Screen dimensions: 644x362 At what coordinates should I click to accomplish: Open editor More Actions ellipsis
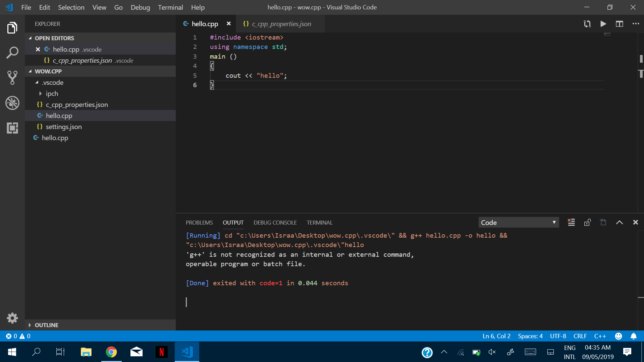pos(636,24)
